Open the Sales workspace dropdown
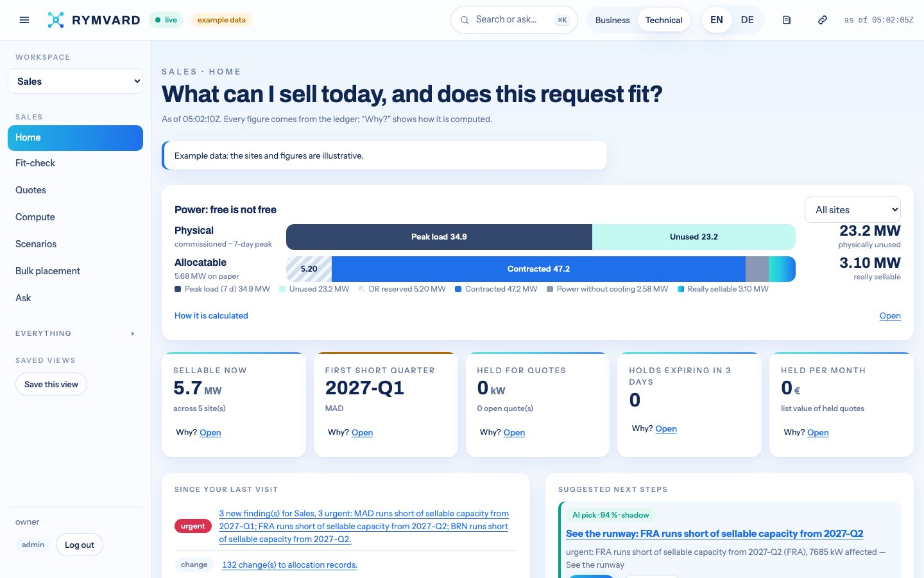Image resolution: width=924 pixels, height=578 pixels. click(x=75, y=81)
